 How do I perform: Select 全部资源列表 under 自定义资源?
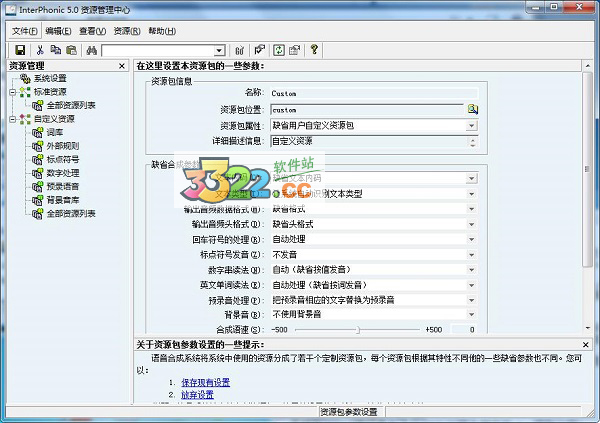click(71, 214)
